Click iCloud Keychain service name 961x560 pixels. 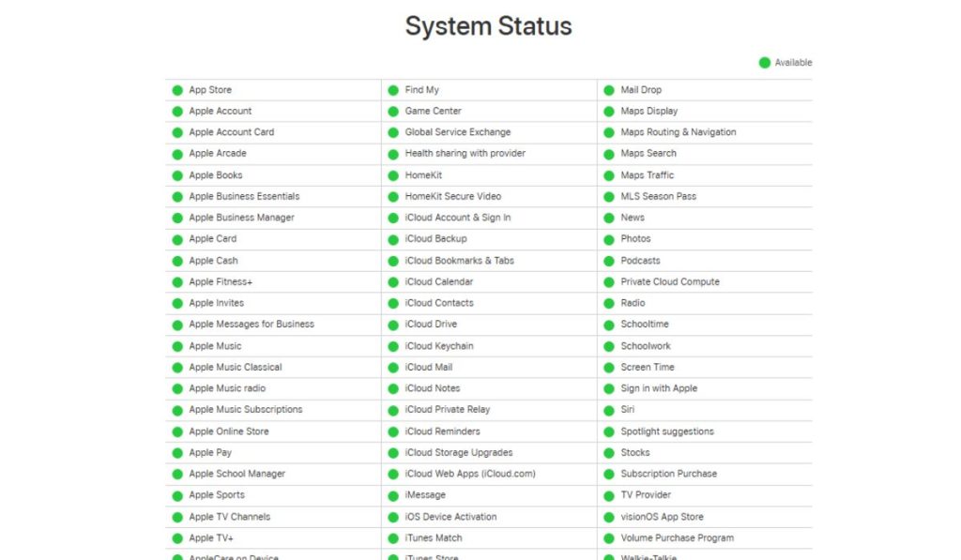point(439,346)
